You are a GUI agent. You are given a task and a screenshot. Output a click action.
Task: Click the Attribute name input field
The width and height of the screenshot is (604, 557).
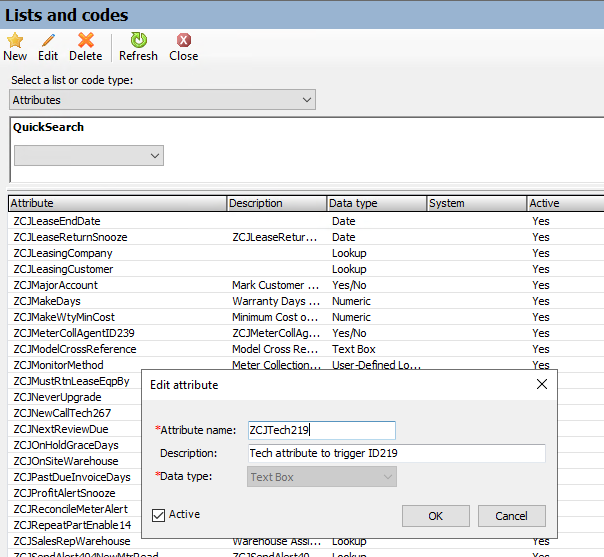322,430
